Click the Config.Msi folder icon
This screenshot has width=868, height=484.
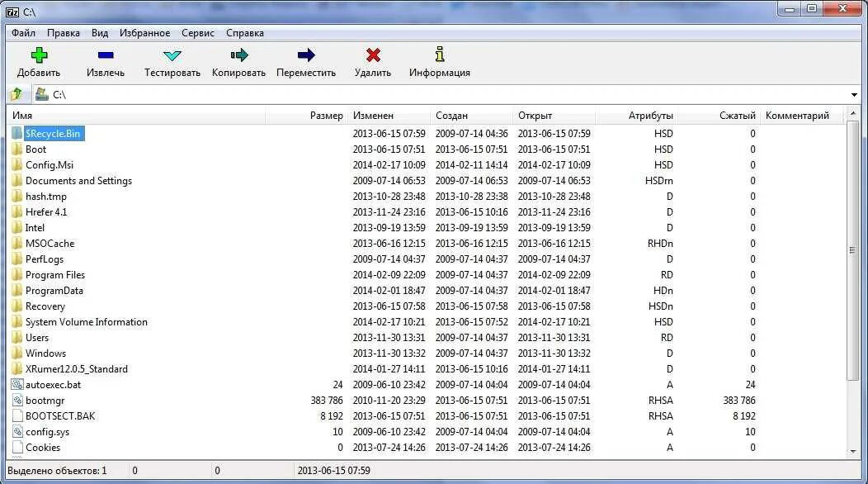point(17,164)
